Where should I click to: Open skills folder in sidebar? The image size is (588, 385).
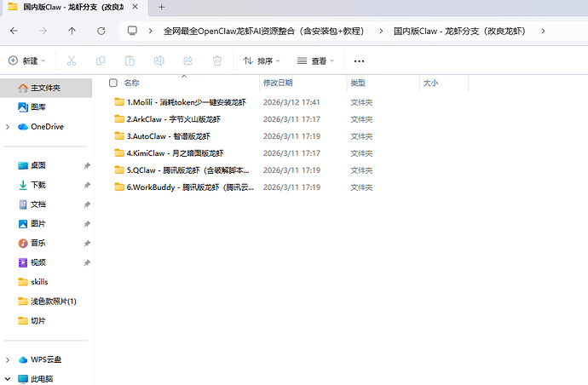39,282
